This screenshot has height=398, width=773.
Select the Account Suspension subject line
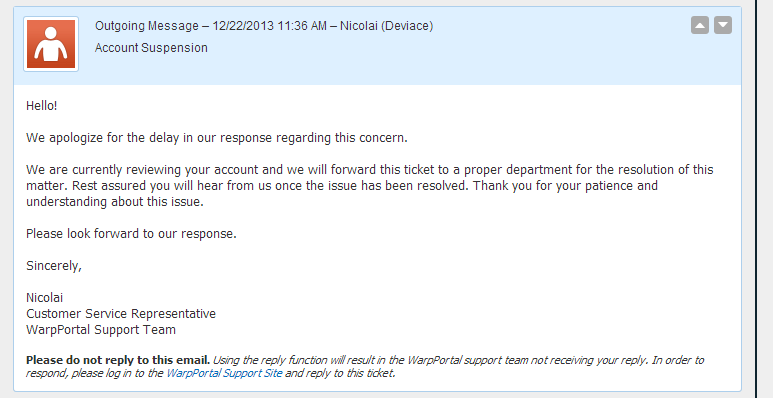(x=151, y=48)
